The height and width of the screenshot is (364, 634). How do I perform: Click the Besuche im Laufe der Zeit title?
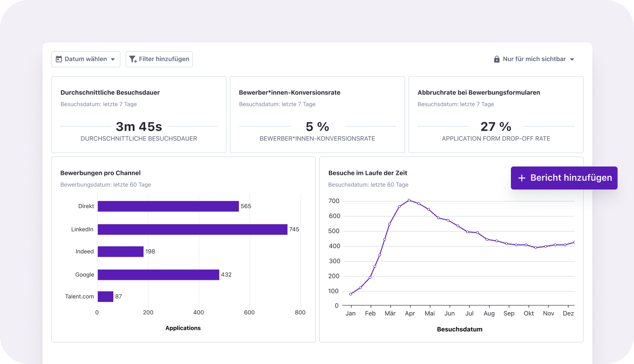[x=368, y=173]
